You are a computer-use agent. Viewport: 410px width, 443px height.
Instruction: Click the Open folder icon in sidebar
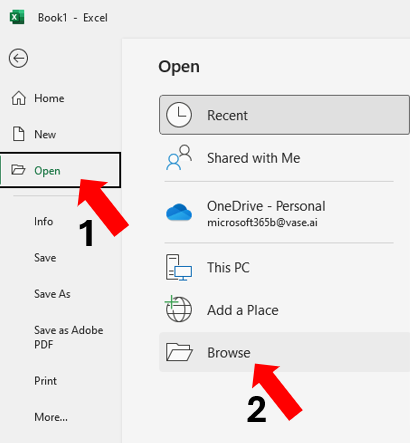(18, 170)
